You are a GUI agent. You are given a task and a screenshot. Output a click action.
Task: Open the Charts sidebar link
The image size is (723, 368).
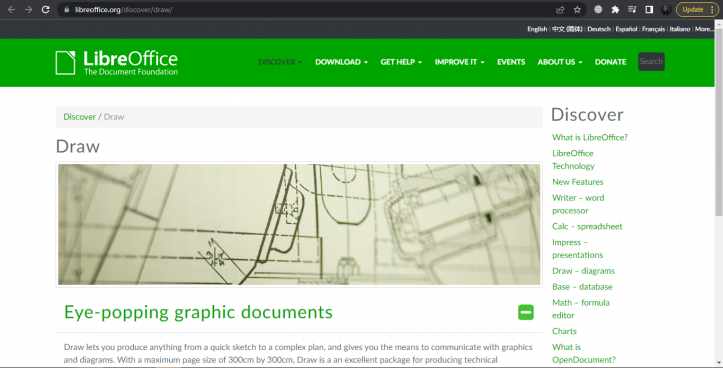tap(564, 331)
